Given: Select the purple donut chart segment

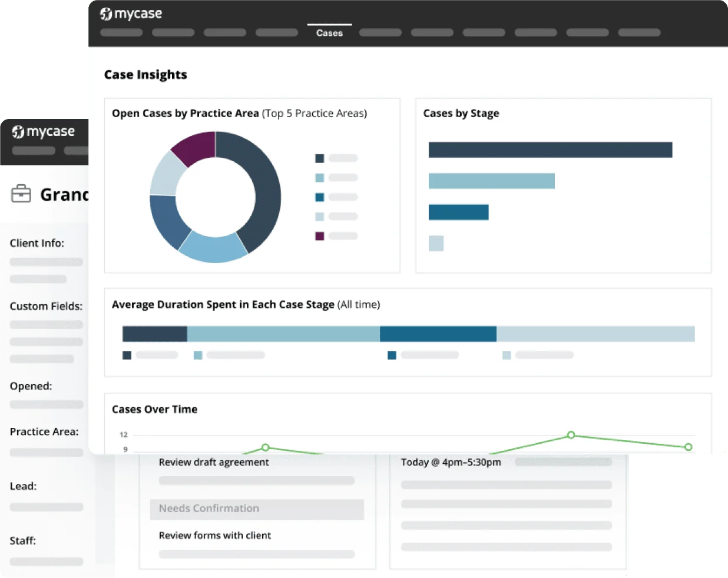Looking at the screenshot, I should click(x=197, y=147).
